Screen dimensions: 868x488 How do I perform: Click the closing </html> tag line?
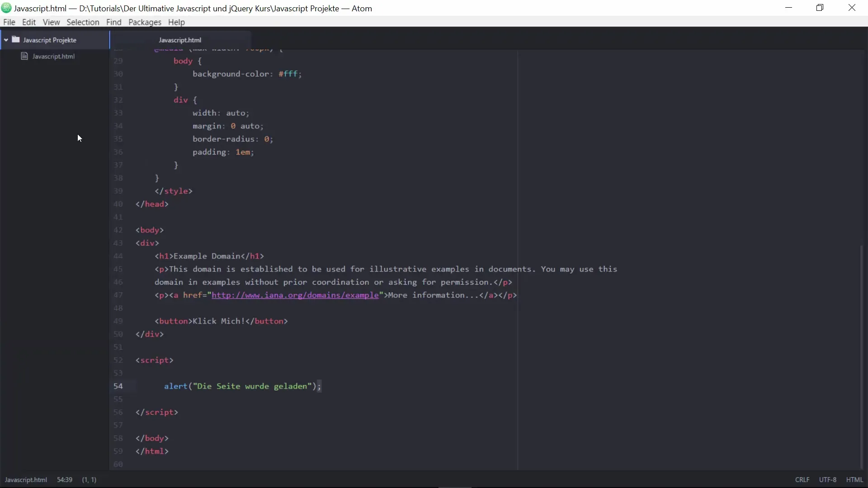pos(152,451)
